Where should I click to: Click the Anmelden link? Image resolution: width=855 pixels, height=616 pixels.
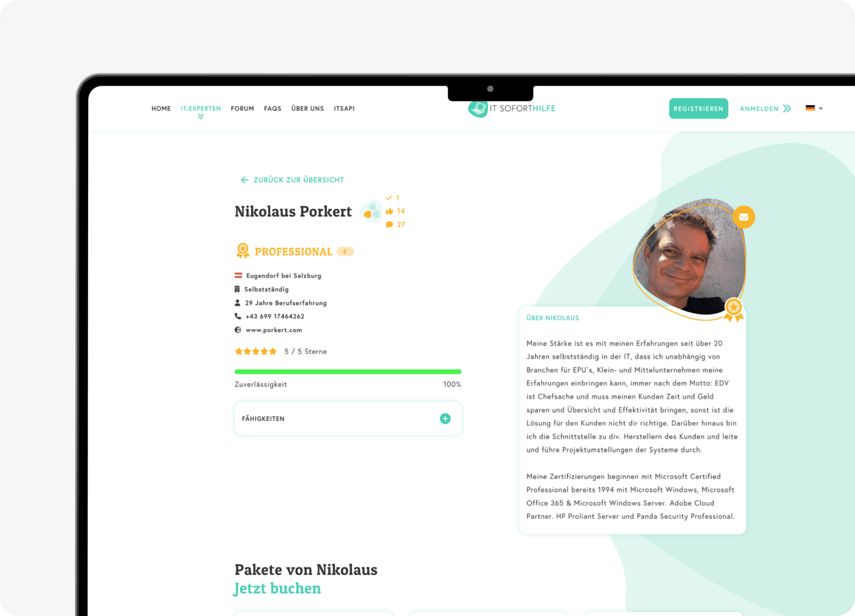click(x=765, y=109)
